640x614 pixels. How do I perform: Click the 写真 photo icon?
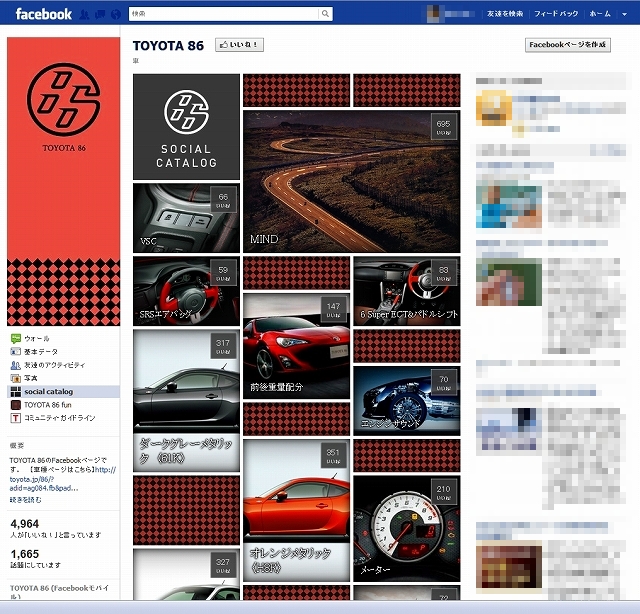coord(16,378)
